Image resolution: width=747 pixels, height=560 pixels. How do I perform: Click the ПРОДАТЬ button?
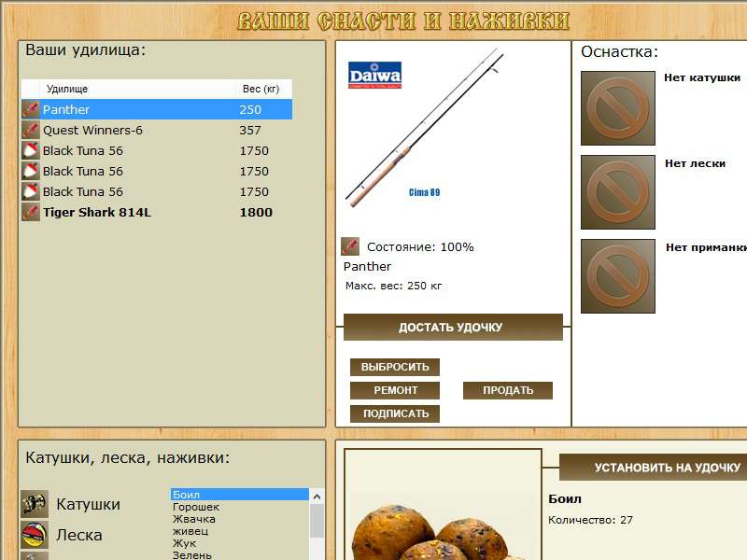point(508,390)
